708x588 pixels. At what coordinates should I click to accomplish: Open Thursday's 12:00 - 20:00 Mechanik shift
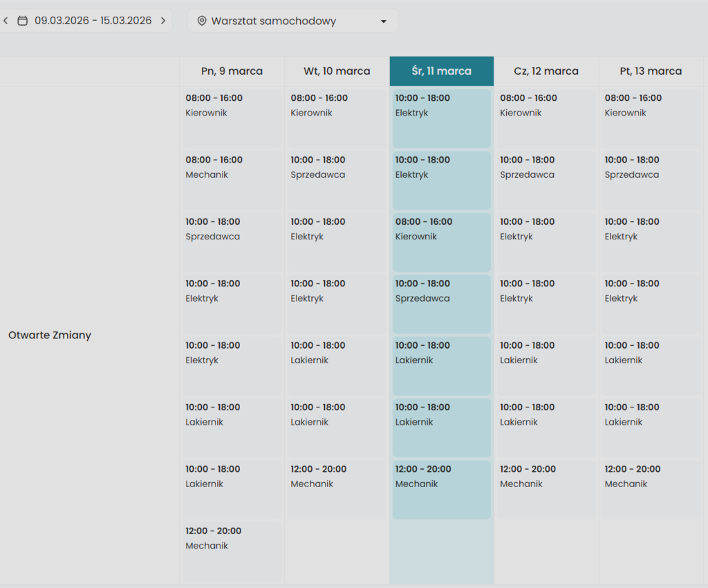click(x=546, y=489)
